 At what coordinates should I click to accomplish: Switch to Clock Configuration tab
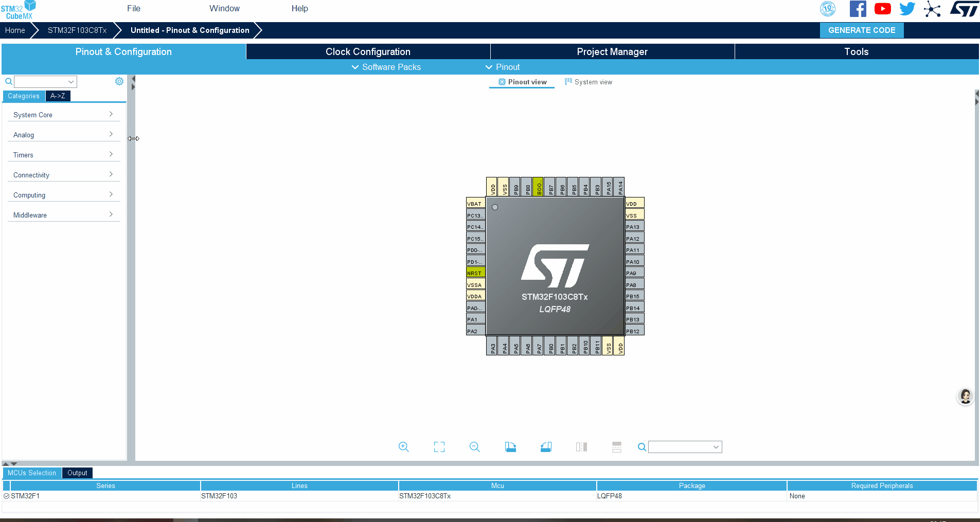click(x=368, y=51)
